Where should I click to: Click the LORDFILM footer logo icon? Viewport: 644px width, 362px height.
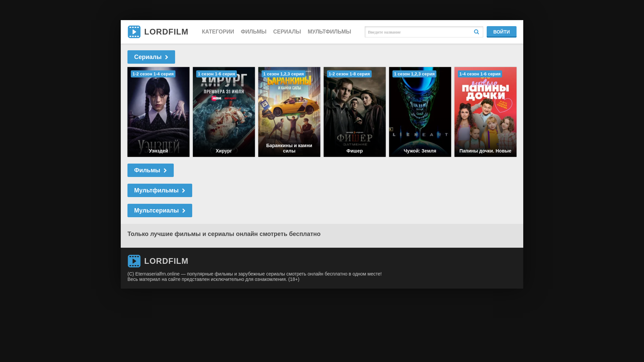coord(134,261)
